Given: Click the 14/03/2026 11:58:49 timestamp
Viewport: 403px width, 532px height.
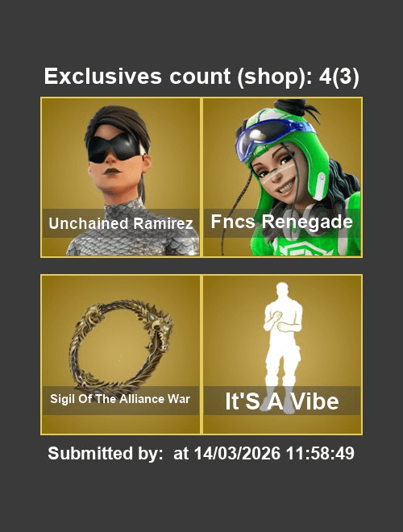Looking at the screenshot, I should pos(274,453).
